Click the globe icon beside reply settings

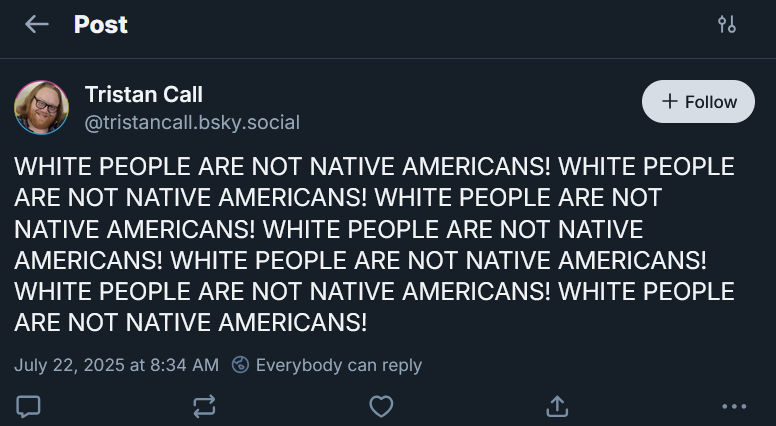240,365
